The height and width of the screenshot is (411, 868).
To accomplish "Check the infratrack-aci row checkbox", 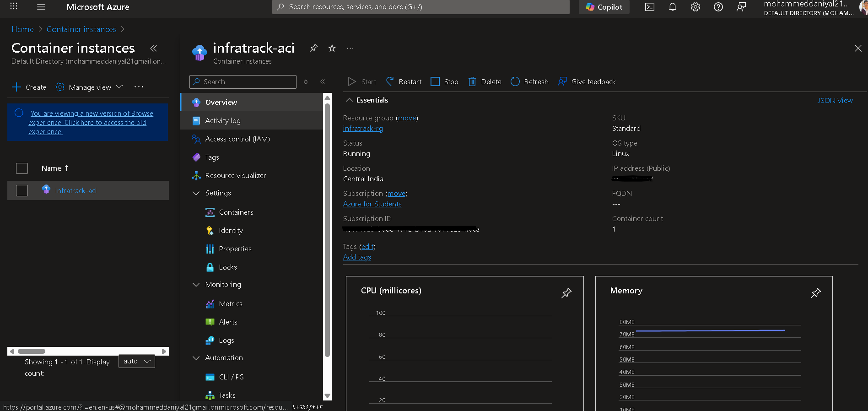I will [22, 190].
